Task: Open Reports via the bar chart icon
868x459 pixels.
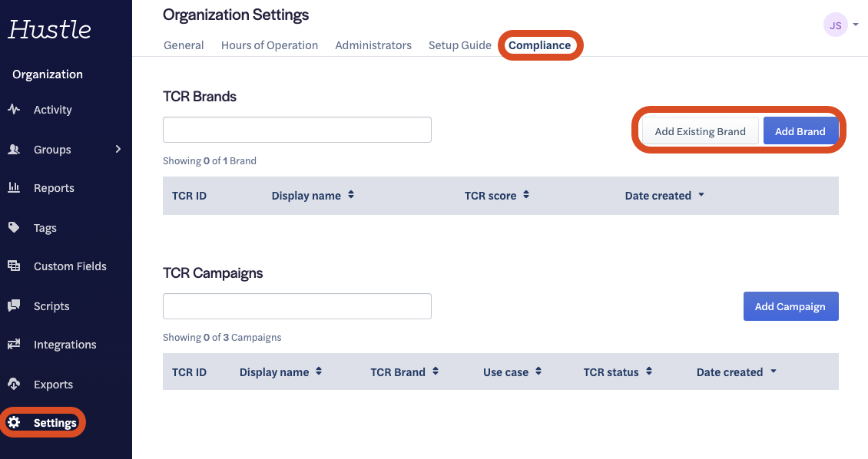Action: [x=14, y=187]
